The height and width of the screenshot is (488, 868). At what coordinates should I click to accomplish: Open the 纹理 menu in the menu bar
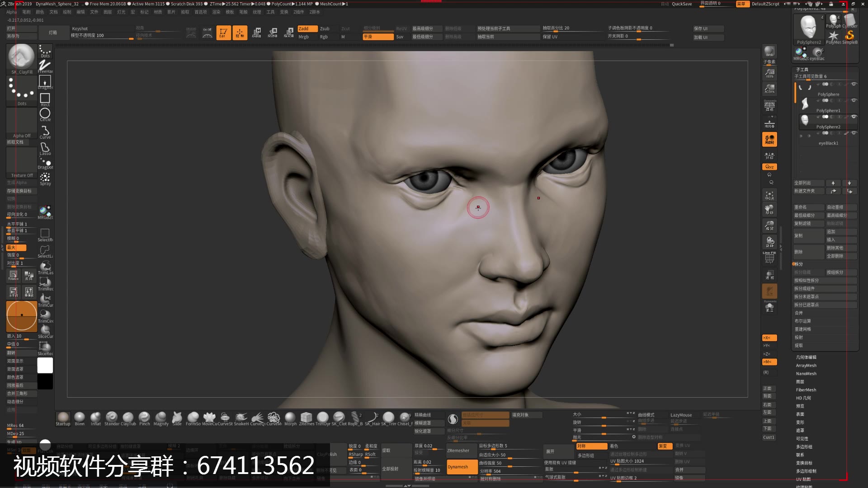pos(256,12)
